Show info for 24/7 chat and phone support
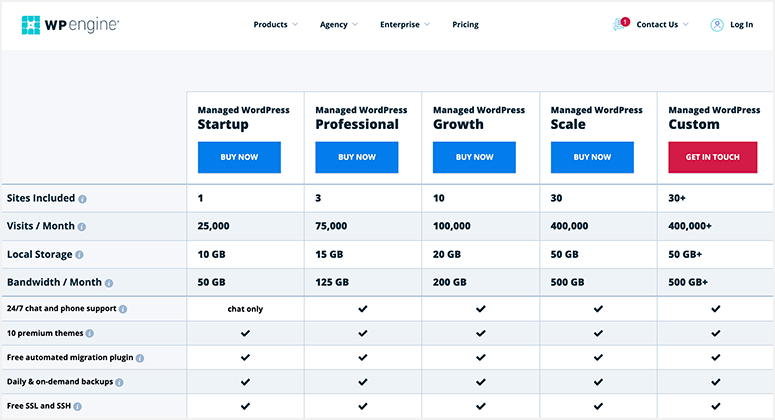 coord(123,309)
